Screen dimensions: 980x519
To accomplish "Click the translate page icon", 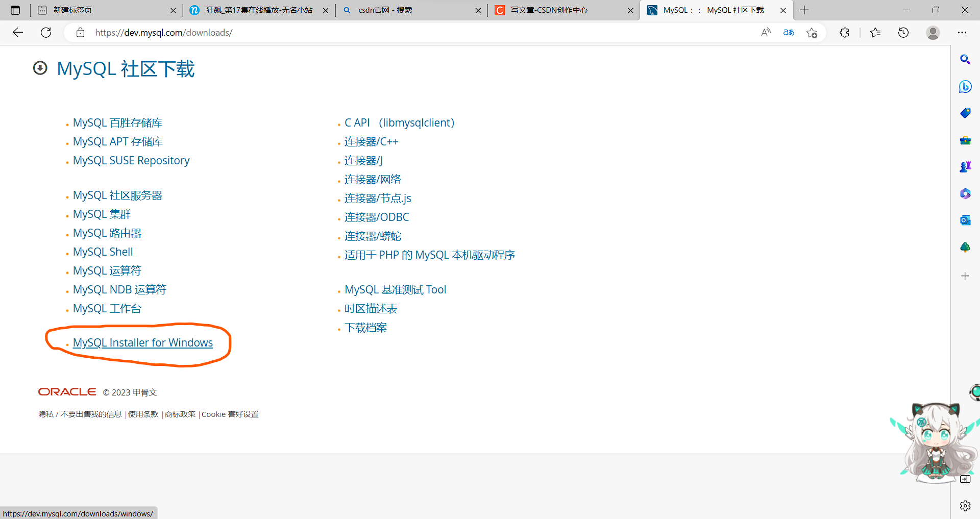I will pyautogui.click(x=789, y=33).
